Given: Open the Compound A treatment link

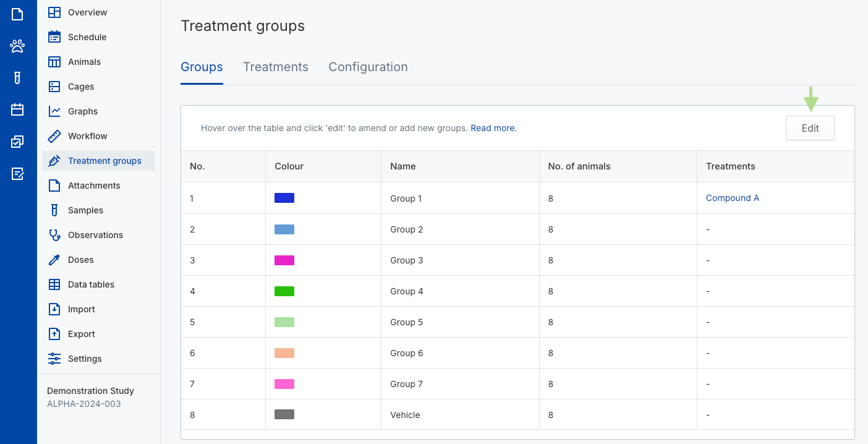Looking at the screenshot, I should coord(732,199).
